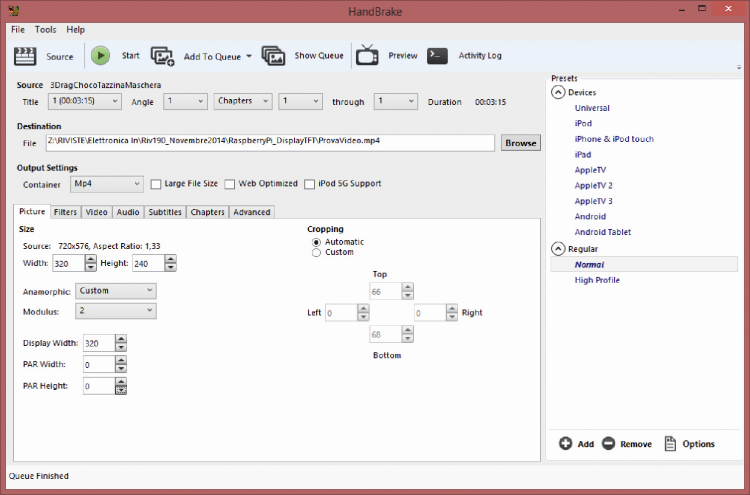Enable the iPod 5G Support checkbox
The image size is (750, 495).
309,184
